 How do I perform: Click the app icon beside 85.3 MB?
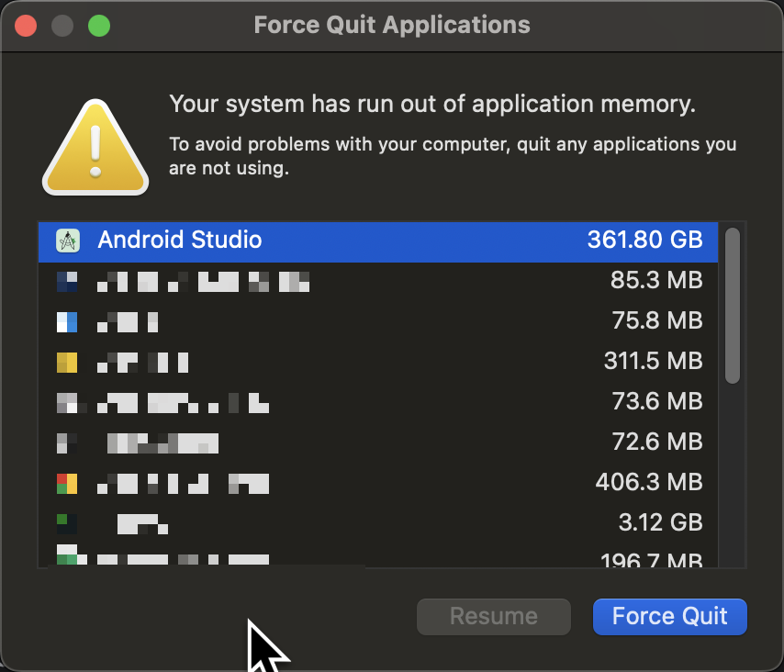tap(67, 281)
